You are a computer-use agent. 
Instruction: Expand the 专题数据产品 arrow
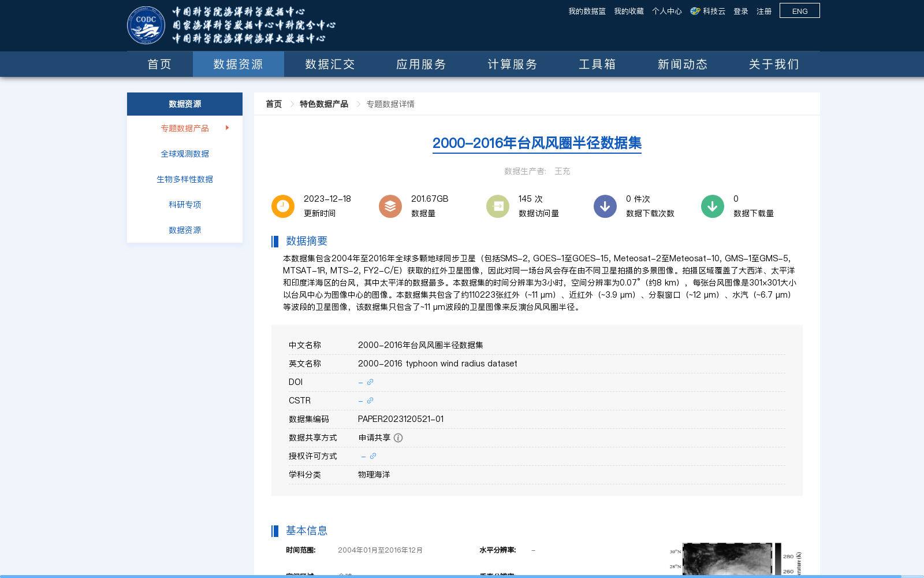(x=228, y=128)
